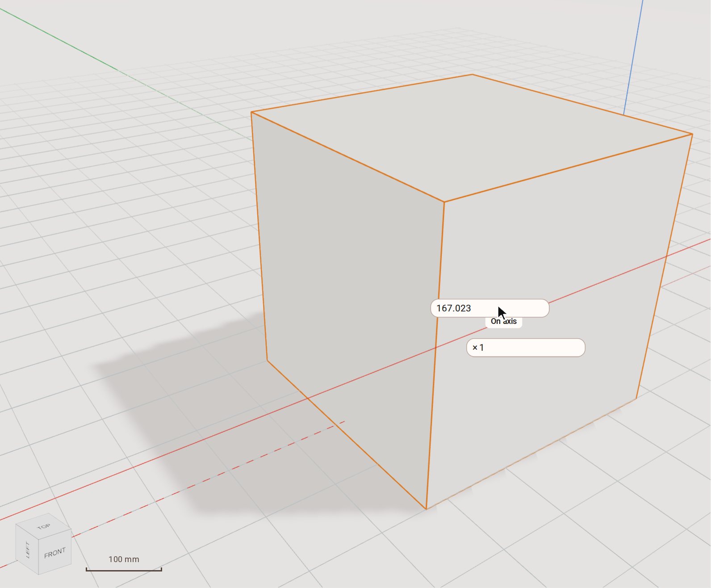Select the LEFT face of the view cube
711x588 pixels.
(27, 549)
